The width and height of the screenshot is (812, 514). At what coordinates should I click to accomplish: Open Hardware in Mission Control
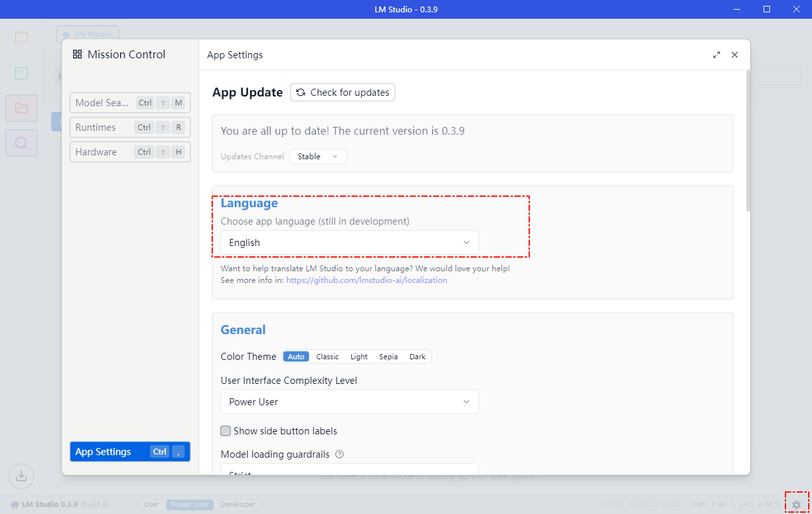[130, 152]
